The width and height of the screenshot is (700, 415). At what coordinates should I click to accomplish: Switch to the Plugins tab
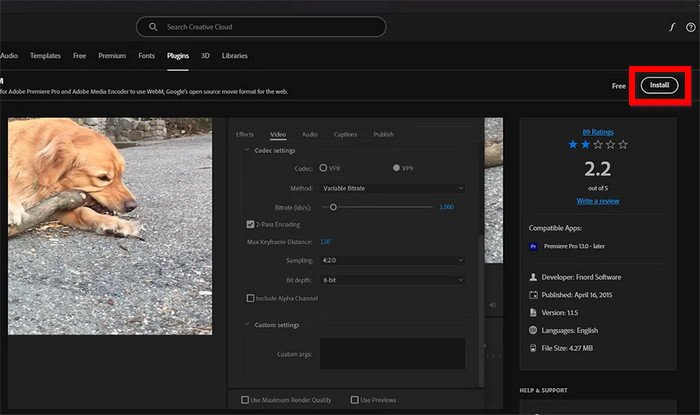pos(178,56)
